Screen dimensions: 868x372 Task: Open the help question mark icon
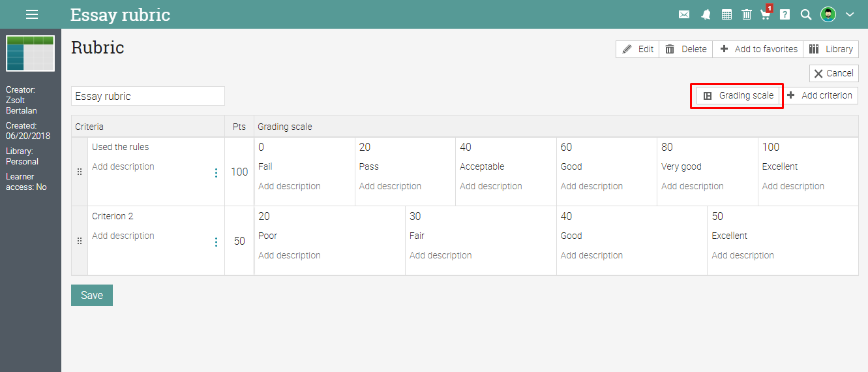pyautogui.click(x=785, y=14)
